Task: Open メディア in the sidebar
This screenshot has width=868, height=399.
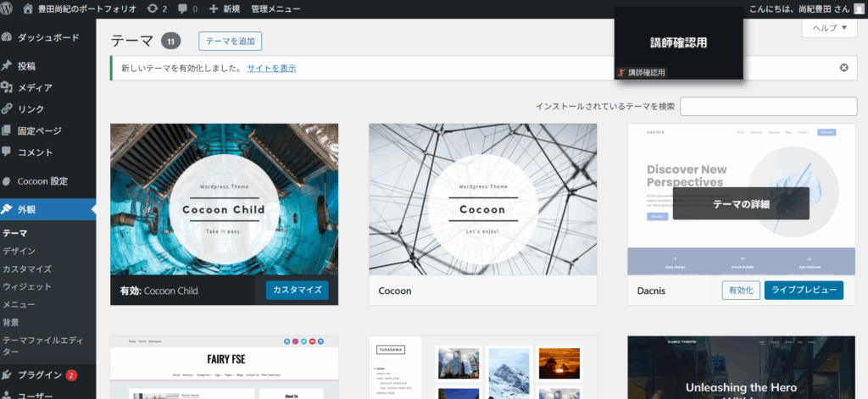Action: [x=35, y=87]
